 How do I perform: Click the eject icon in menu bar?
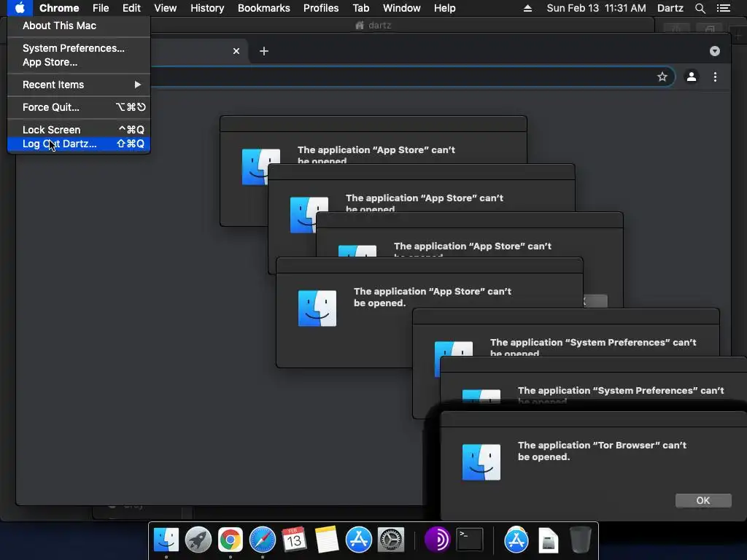click(x=527, y=8)
